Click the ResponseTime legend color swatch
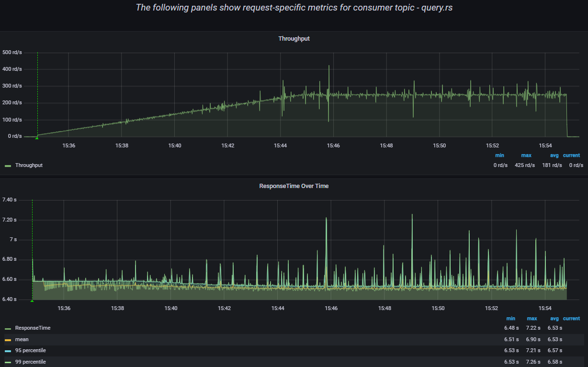The image size is (588, 367). [8, 329]
